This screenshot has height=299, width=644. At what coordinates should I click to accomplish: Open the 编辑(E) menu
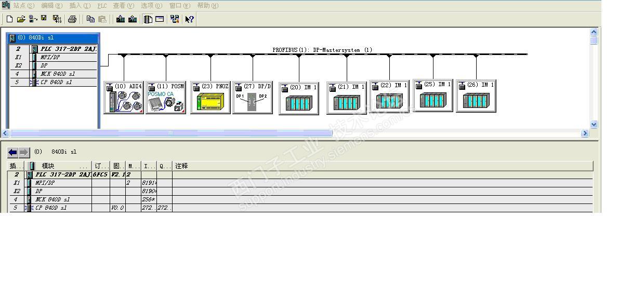(51, 5)
